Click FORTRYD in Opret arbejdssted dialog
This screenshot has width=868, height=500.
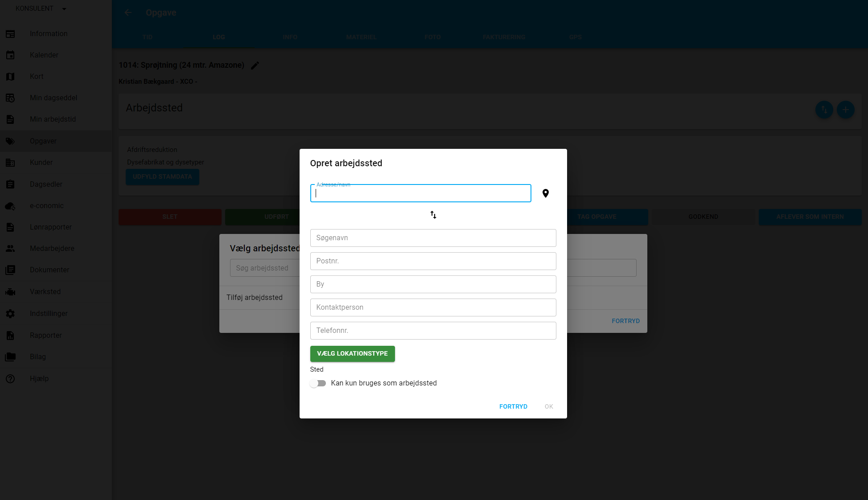pyautogui.click(x=513, y=406)
